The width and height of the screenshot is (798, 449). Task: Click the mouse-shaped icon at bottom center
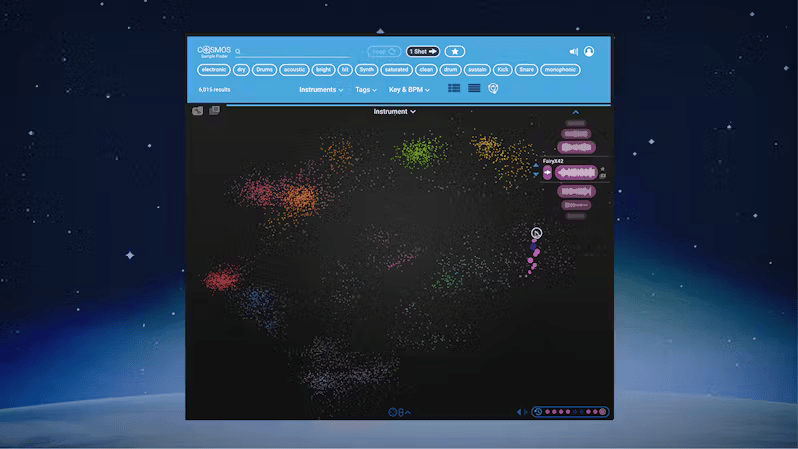point(401,412)
